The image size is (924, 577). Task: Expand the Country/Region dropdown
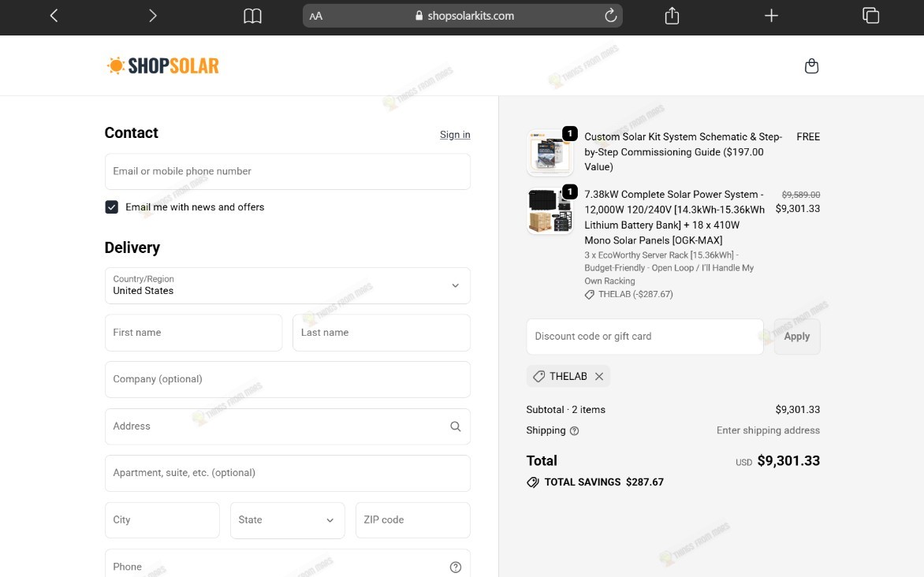(288, 286)
